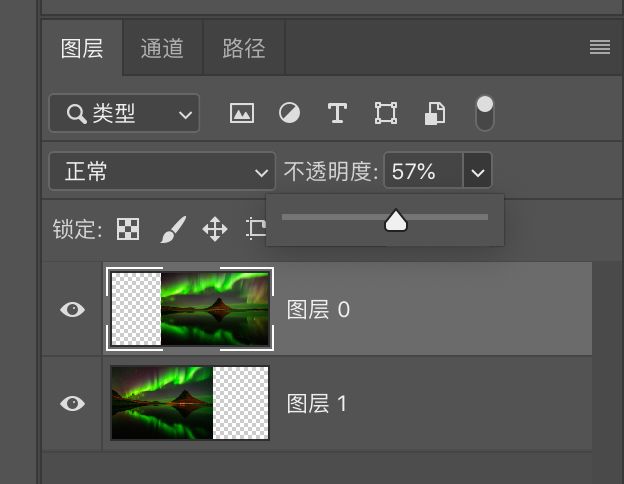Click the 图层 0 thumbnail
624x484 pixels.
pos(190,309)
